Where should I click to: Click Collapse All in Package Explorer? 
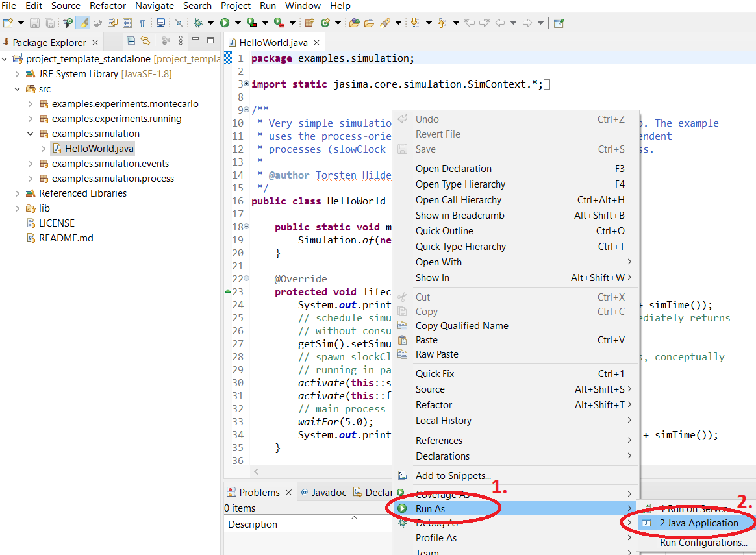click(x=131, y=41)
